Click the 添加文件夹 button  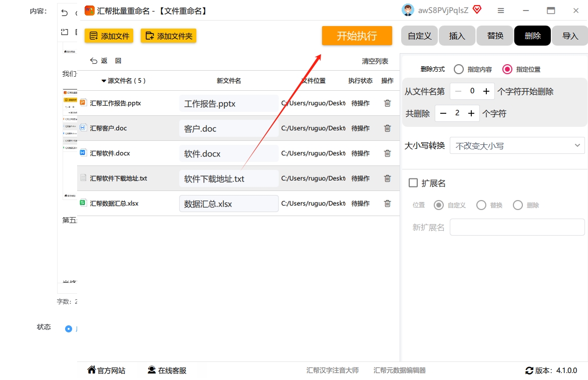click(x=168, y=36)
